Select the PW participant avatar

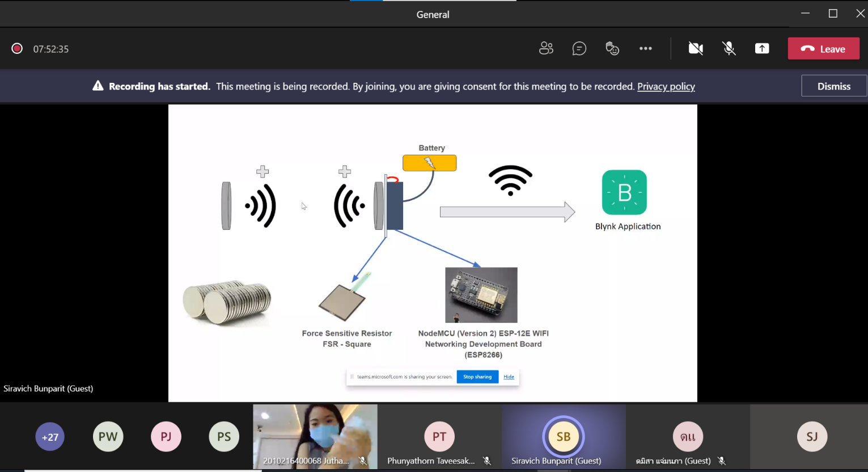tap(108, 437)
